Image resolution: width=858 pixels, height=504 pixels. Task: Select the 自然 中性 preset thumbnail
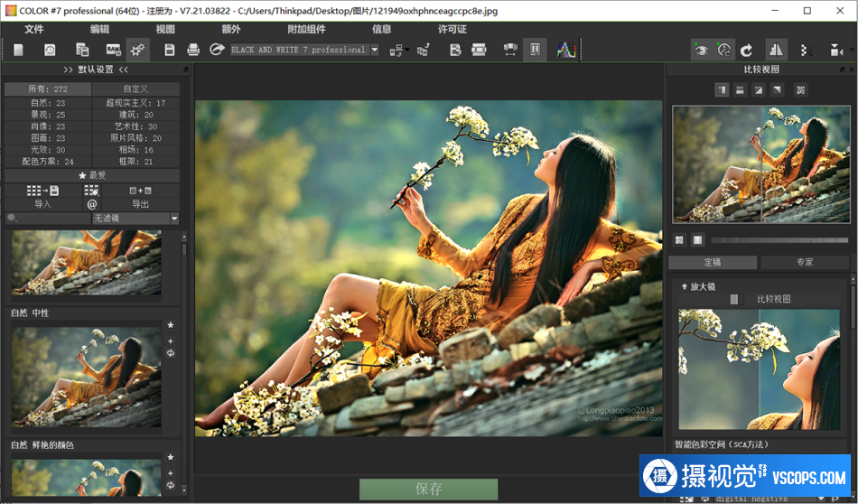click(x=87, y=377)
